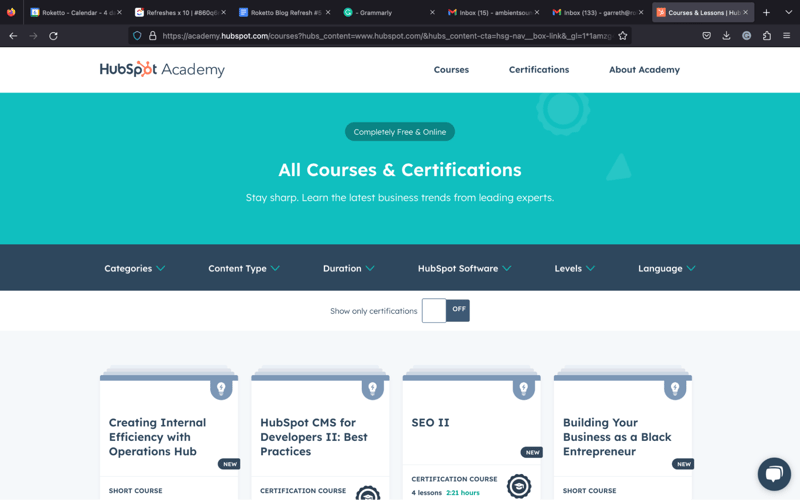Expand the HubSpot Software filter

coord(464,268)
